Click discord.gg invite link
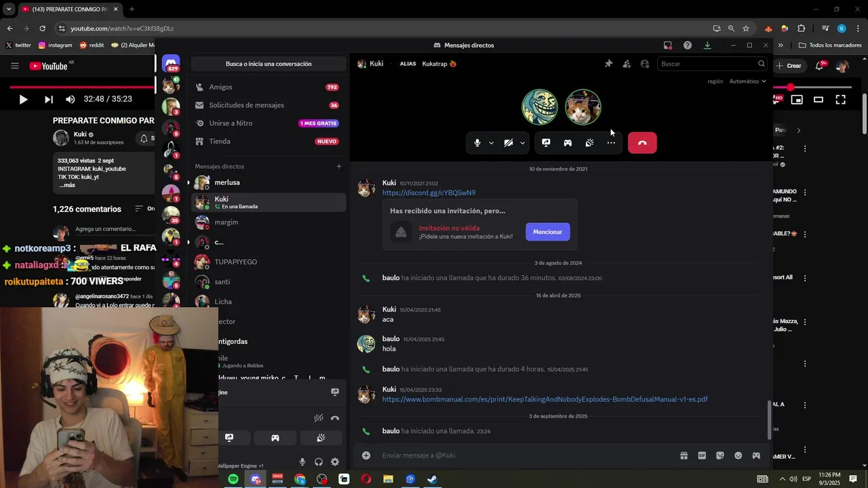The image size is (868, 488). [x=429, y=193]
